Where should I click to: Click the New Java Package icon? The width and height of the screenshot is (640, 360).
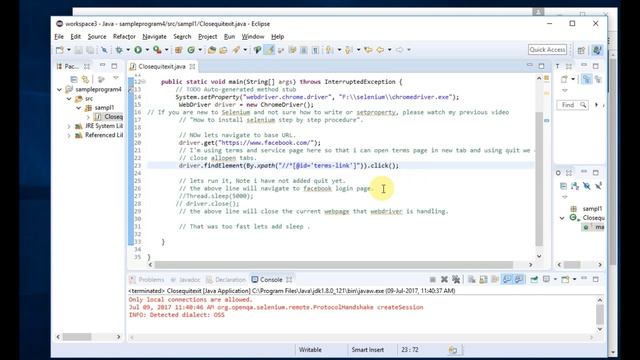tap(178, 50)
